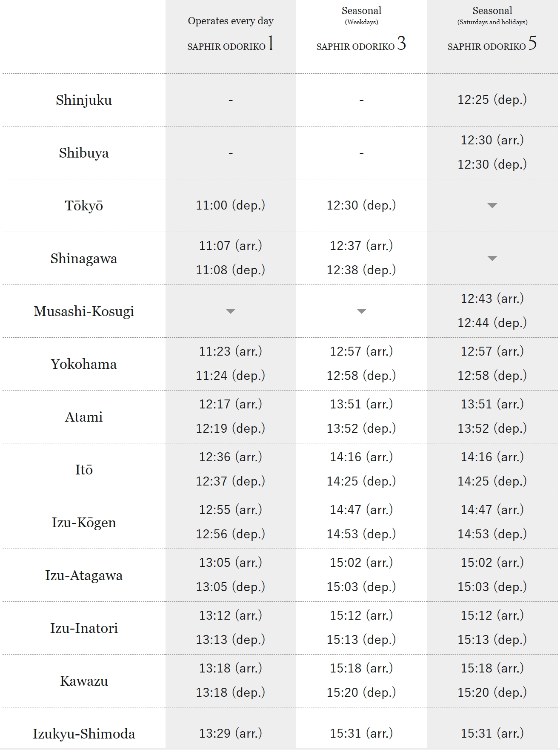Click the Shibuya station row label
Image resolution: width=560 pixels, height=750 pixels.
pos(84,153)
